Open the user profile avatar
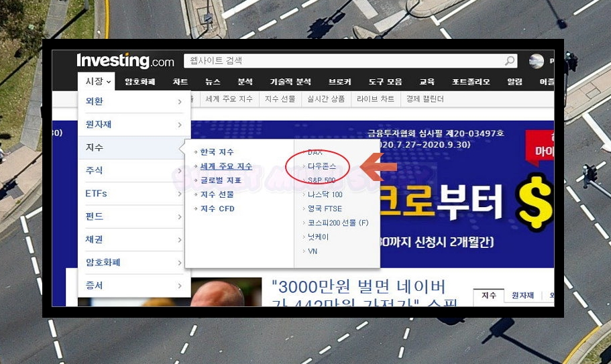This screenshot has height=364, width=611. (536, 61)
